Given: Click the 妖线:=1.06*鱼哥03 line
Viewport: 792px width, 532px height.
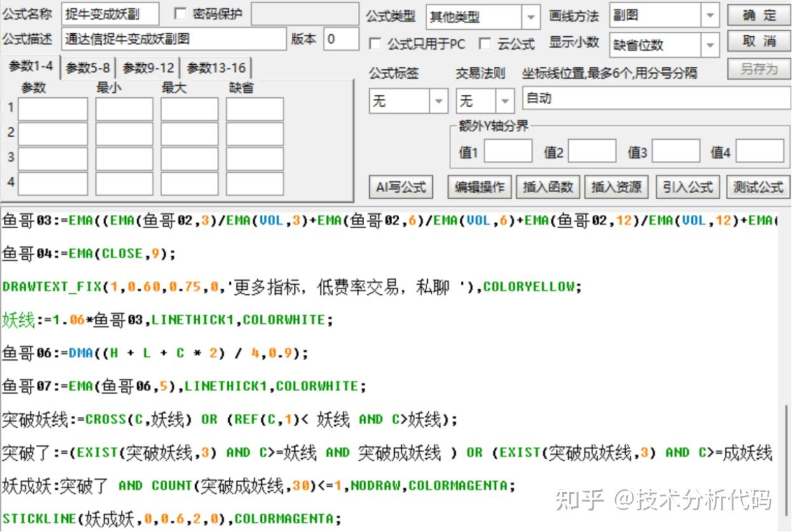Looking at the screenshot, I should [167, 320].
